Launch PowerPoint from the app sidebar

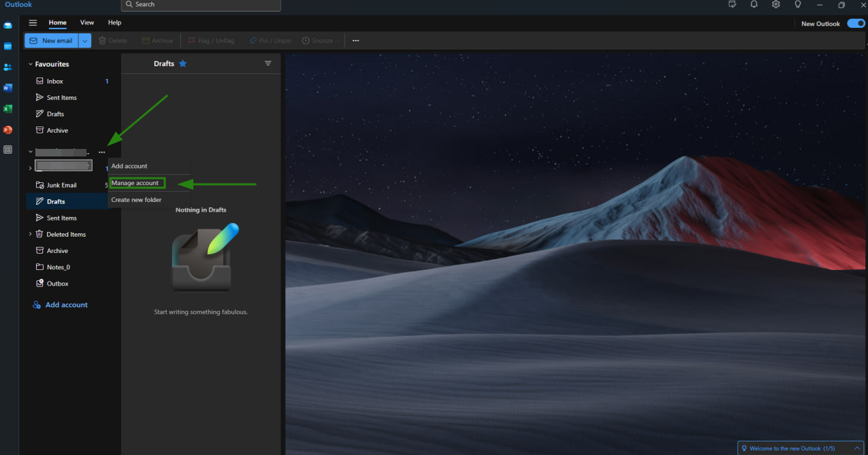[x=7, y=129]
